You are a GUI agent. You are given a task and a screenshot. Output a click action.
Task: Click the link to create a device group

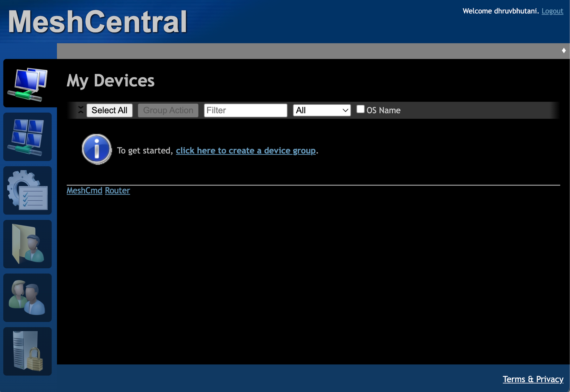[246, 151]
